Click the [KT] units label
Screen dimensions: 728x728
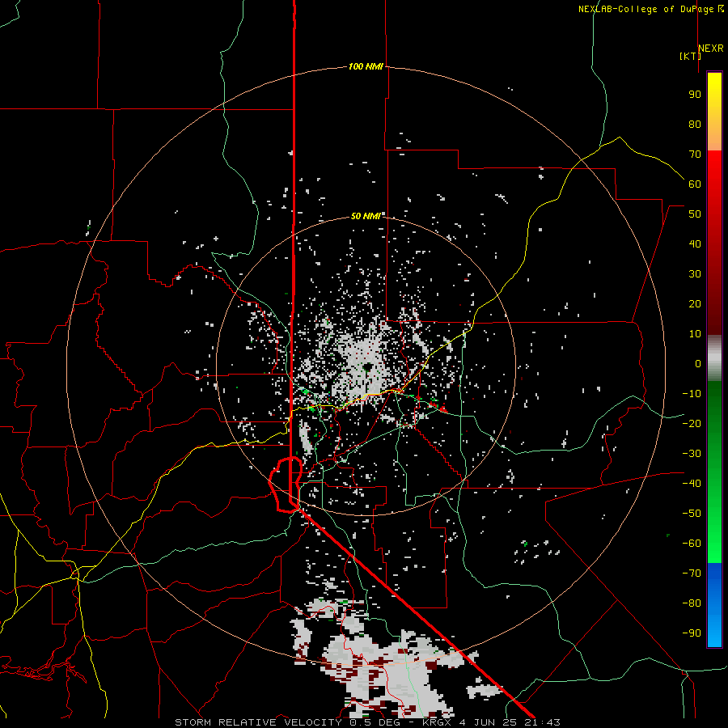click(690, 56)
